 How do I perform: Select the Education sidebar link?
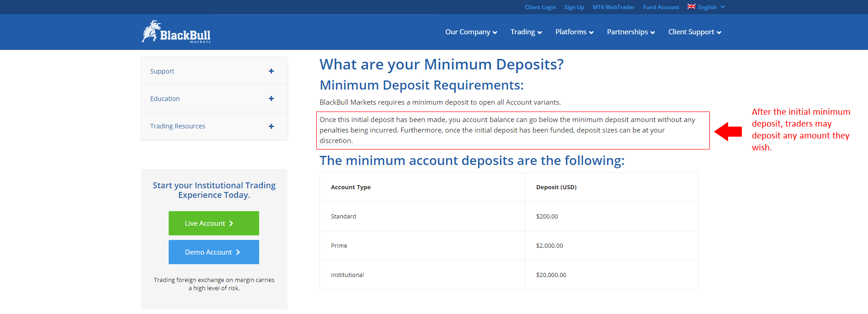165,99
